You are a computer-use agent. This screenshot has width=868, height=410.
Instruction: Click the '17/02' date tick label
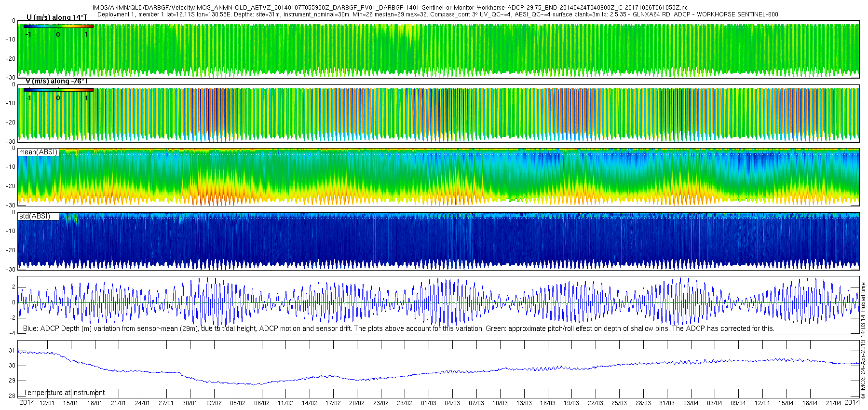(x=333, y=403)
